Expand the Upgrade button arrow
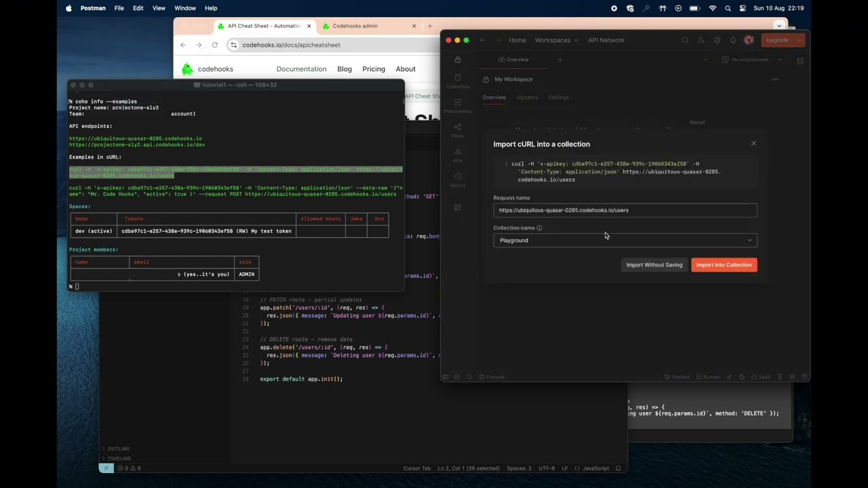 pos(800,40)
